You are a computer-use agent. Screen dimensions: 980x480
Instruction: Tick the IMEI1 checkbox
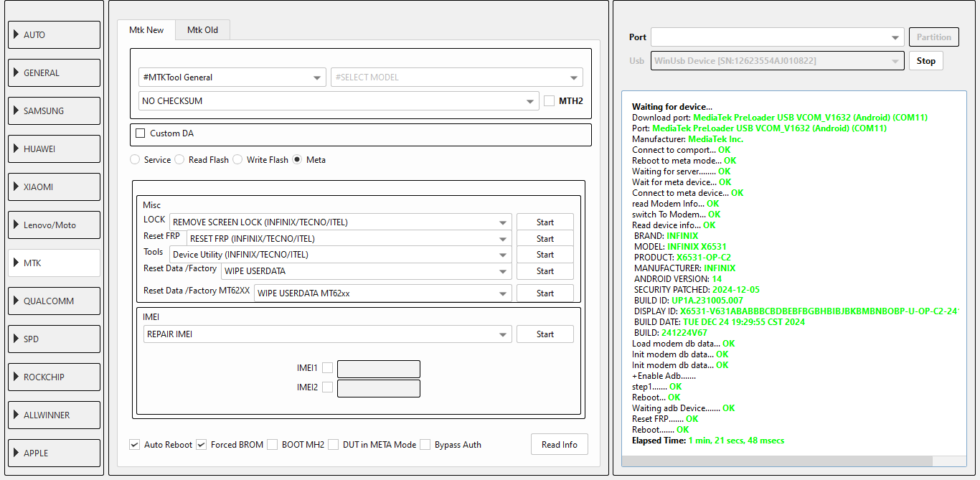tap(327, 368)
